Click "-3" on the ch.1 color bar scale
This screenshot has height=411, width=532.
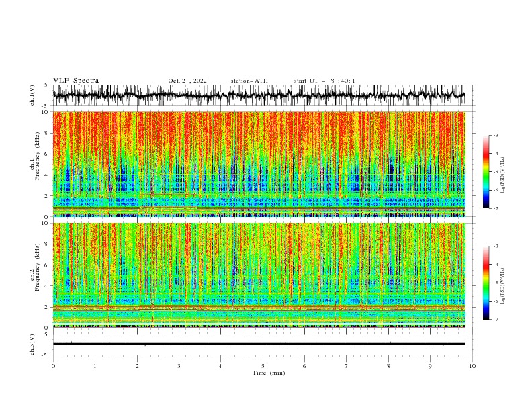pos(496,136)
